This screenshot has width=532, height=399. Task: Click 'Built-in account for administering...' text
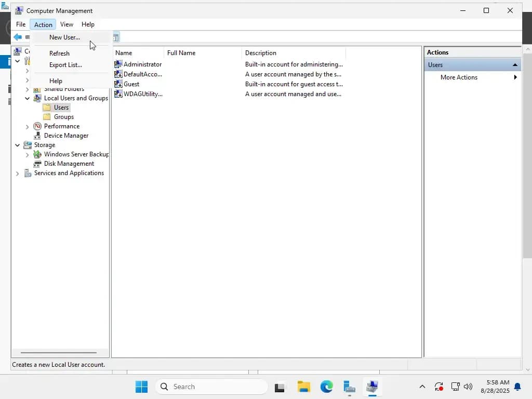tap(294, 64)
